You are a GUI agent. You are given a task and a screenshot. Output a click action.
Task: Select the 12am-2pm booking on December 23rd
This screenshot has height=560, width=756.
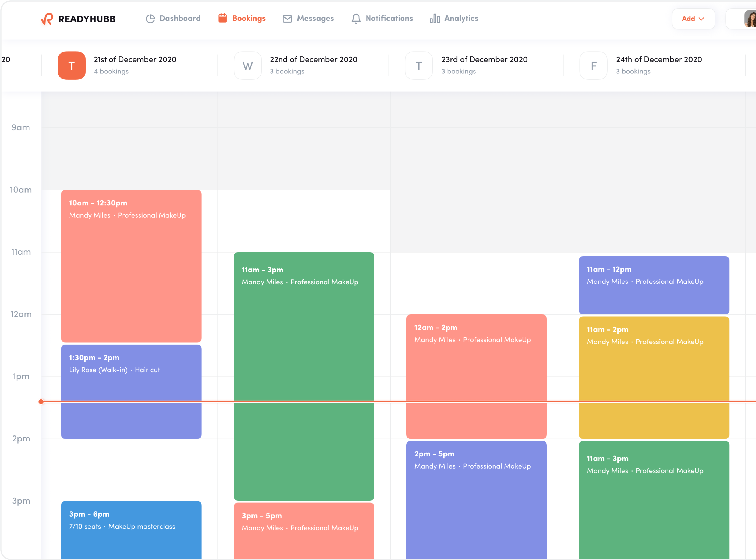pos(476,373)
